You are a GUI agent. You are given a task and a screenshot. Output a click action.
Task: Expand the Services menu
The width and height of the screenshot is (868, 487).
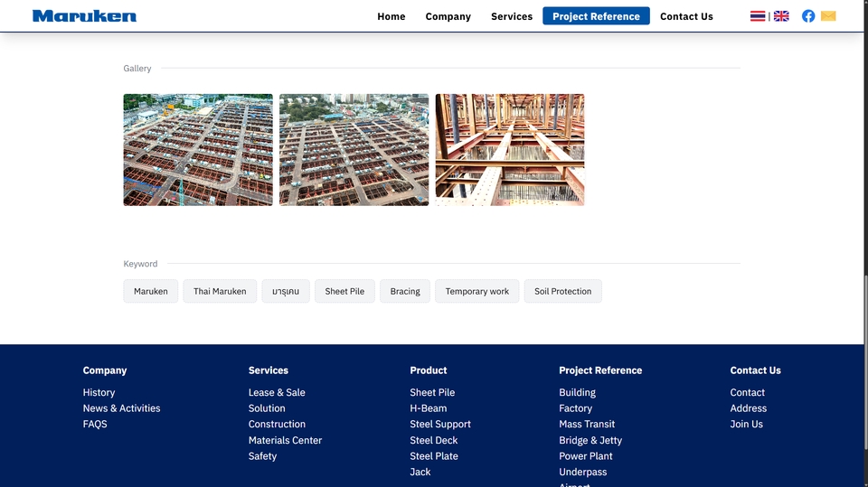(512, 16)
